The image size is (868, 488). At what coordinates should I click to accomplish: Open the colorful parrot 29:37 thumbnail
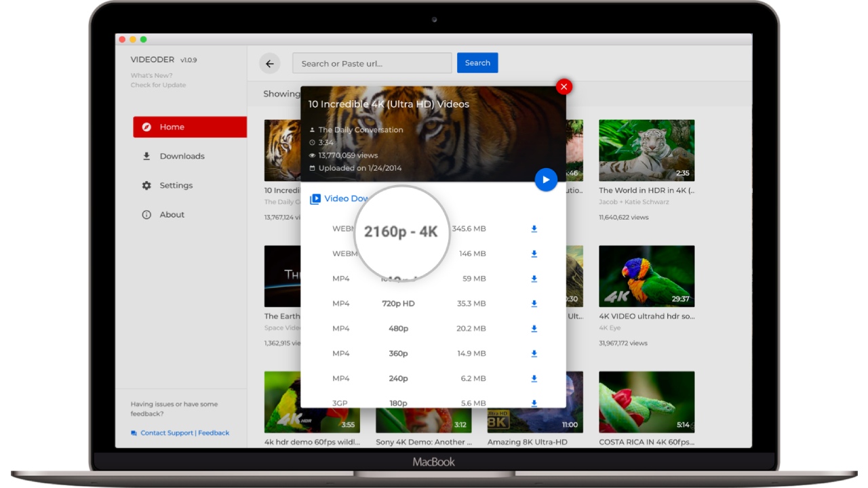pos(646,276)
